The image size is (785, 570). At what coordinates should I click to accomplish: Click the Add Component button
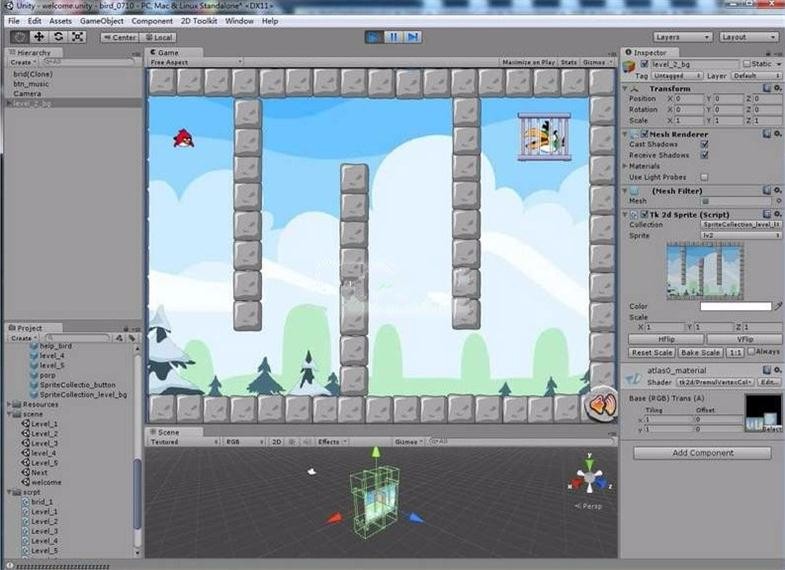point(702,453)
